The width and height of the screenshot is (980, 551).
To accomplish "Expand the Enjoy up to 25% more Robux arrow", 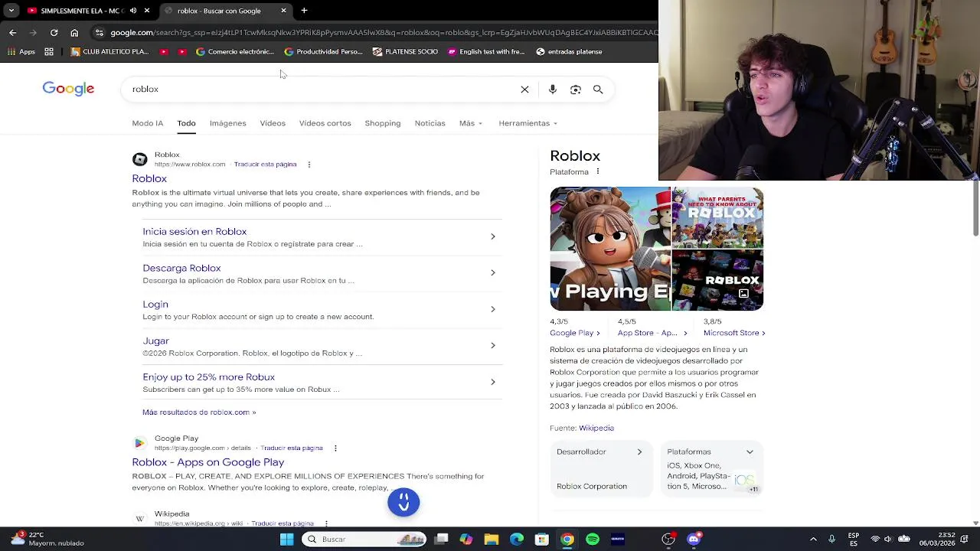I will click(492, 382).
